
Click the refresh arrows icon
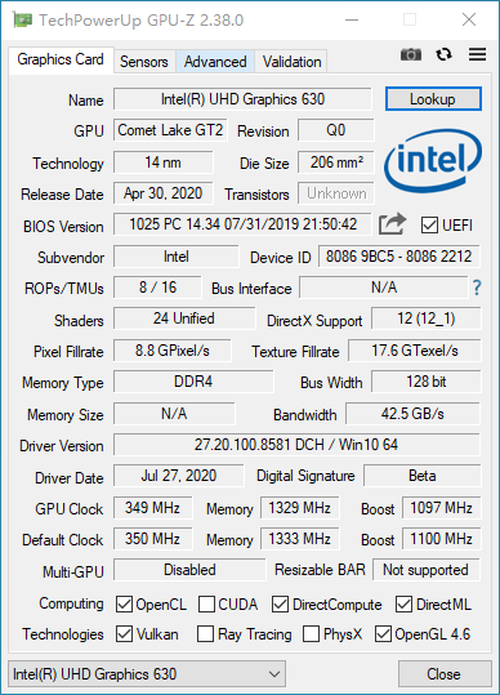pos(444,55)
